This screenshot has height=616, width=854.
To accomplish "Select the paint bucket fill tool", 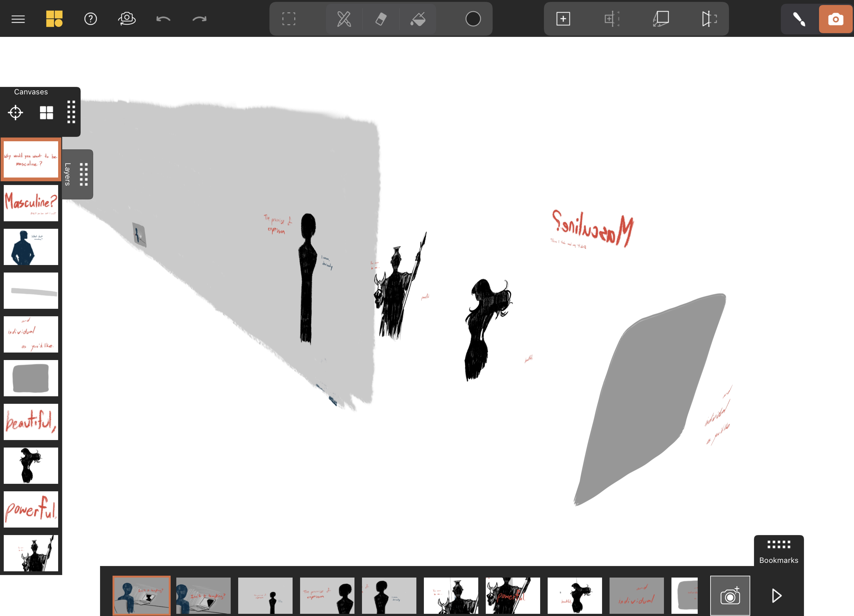I will click(418, 19).
